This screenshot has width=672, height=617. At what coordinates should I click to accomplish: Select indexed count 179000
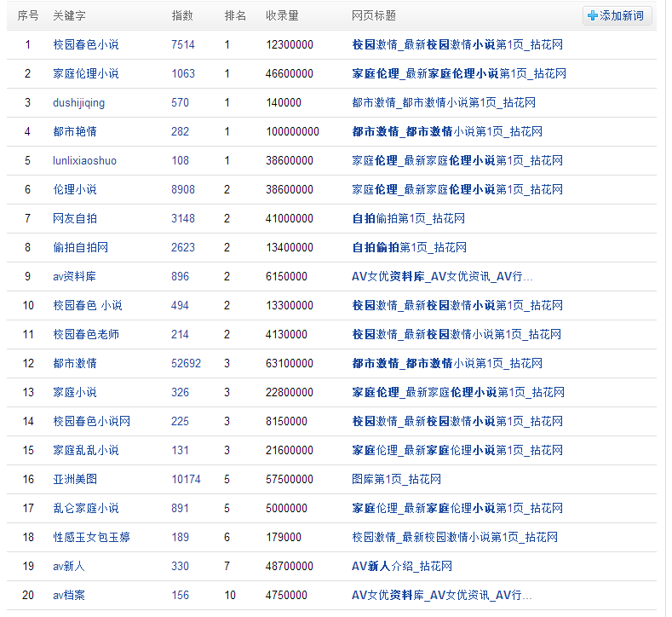284,537
